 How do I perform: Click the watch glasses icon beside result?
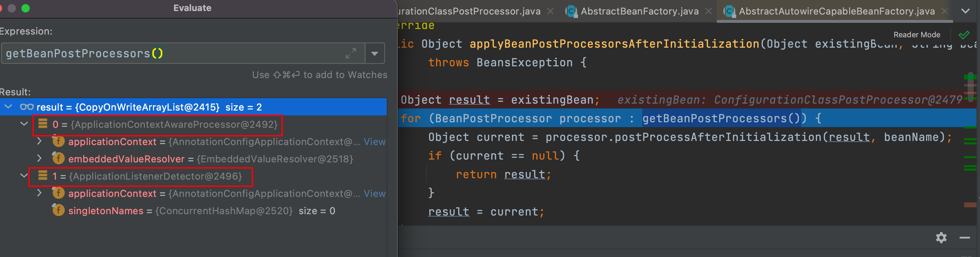click(27, 107)
